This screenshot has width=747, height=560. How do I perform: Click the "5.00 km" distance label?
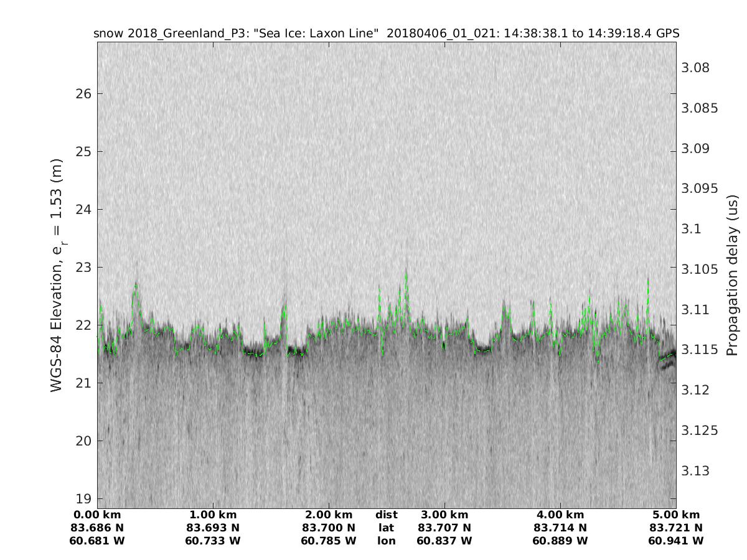(676, 515)
